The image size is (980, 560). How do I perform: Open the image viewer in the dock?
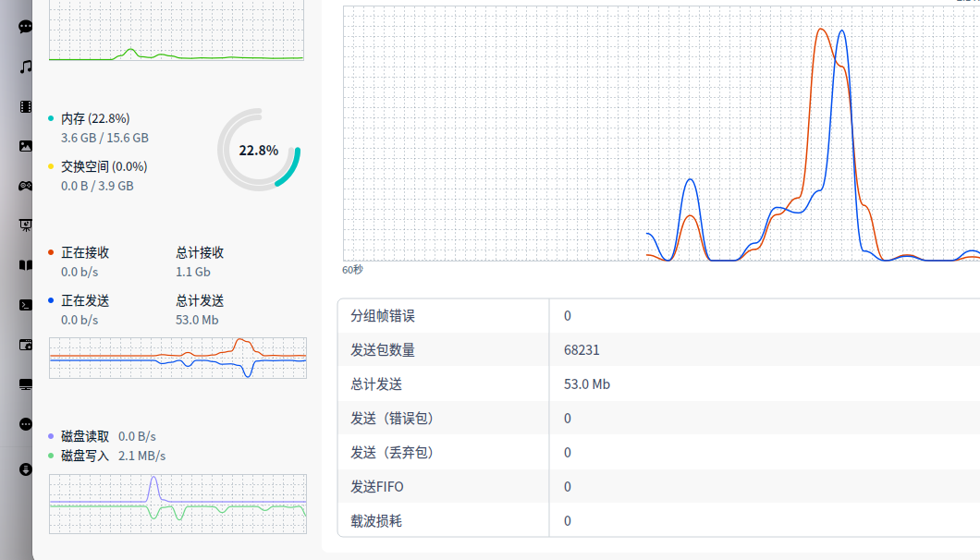pos(25,145)
